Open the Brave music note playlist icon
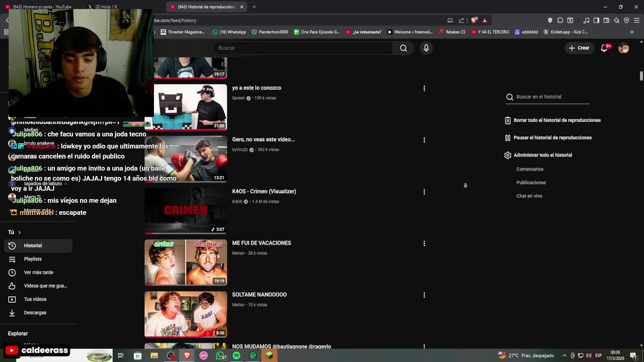This screenshot has width=644, height=362. [586, 21]
